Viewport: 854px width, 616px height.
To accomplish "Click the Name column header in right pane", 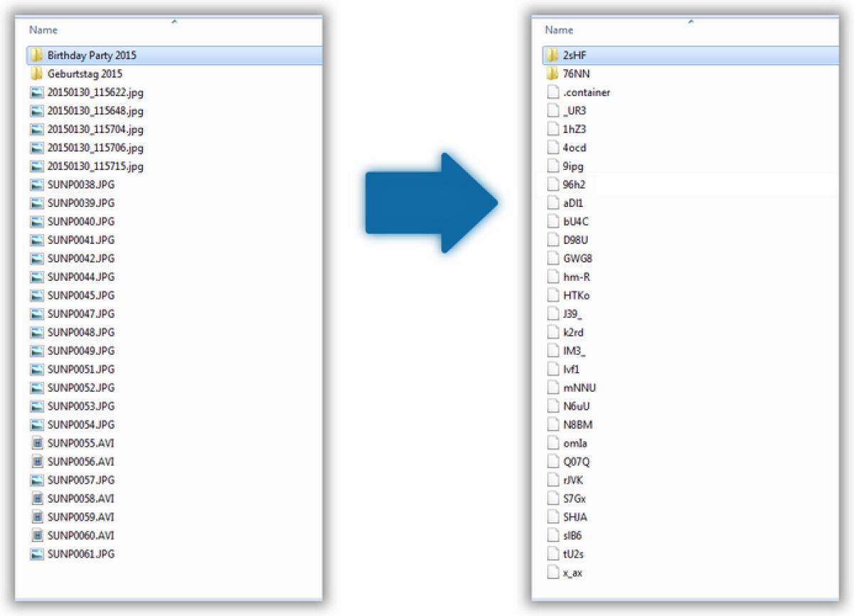I will coord(559,30).
